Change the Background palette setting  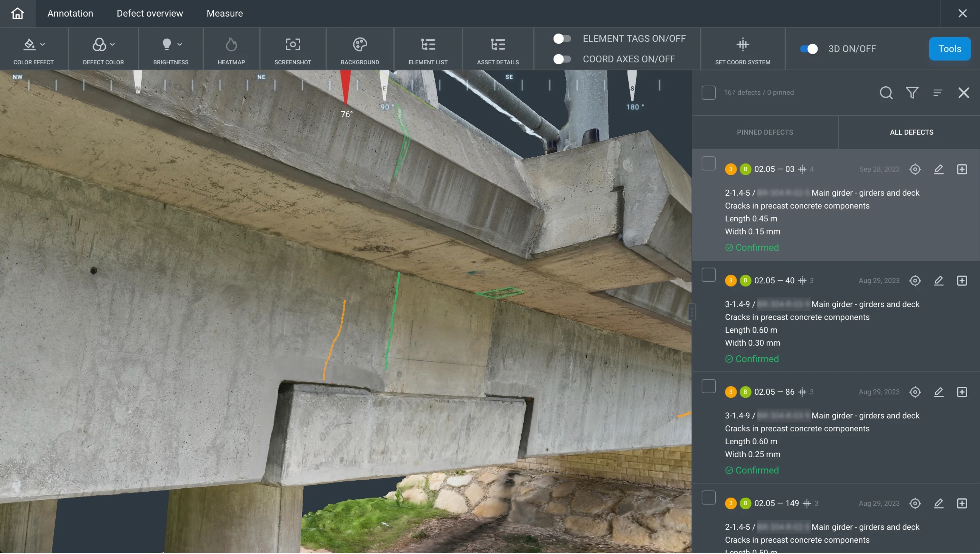pyautogui.click(x=360, y=45)
